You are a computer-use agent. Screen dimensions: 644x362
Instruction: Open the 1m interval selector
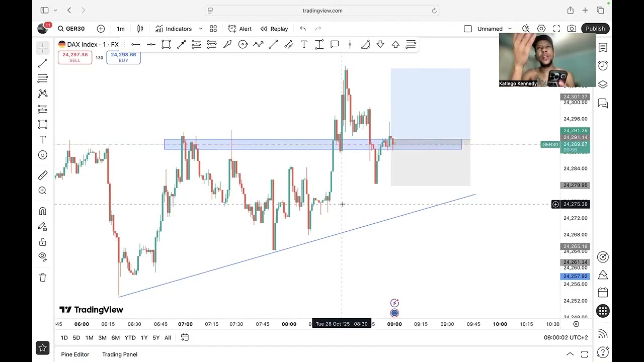121,29
